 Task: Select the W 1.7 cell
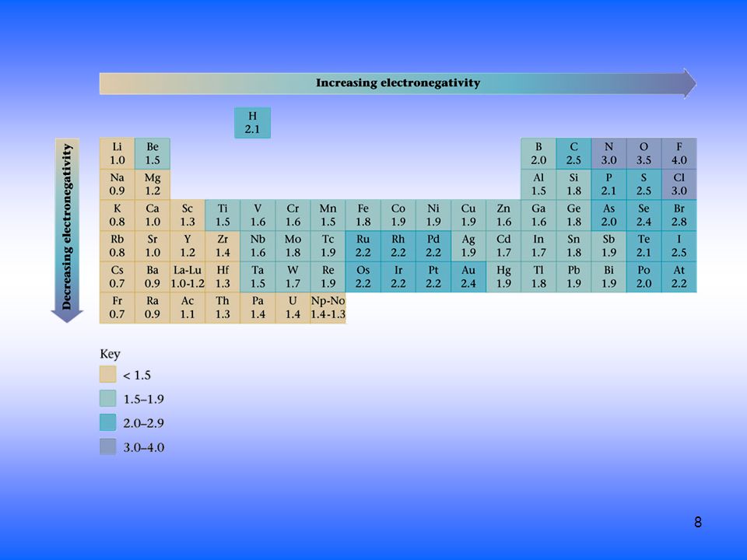point(293,277)
